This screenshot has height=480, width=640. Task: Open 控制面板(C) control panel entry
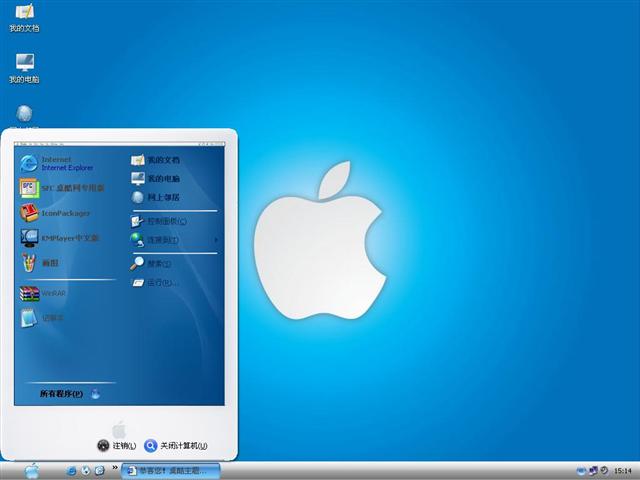[x=158, y=221]
